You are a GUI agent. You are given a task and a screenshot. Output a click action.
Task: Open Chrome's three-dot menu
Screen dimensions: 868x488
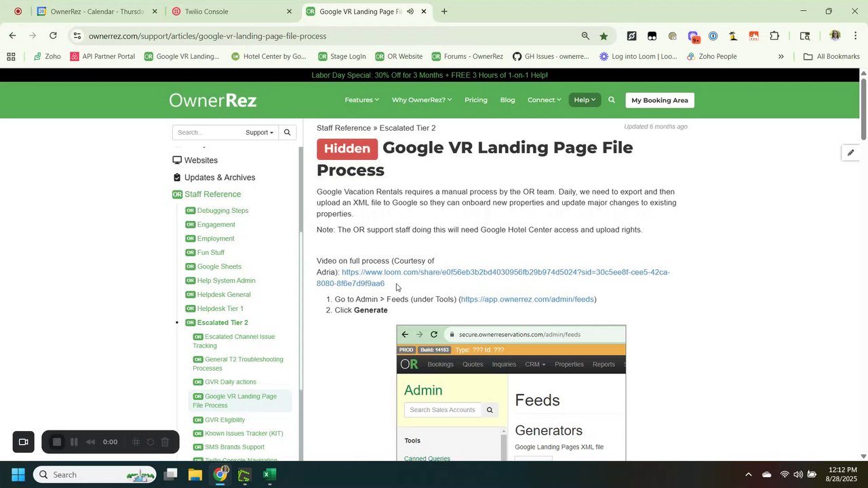[856, 36]
